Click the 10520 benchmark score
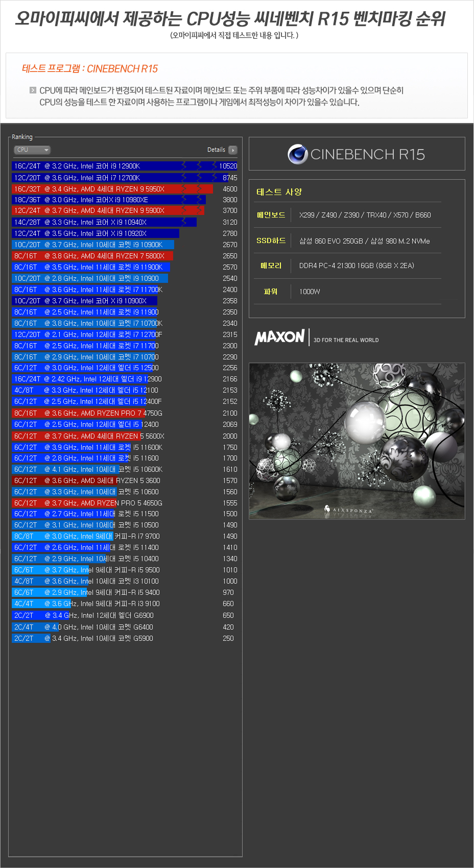 click(228, 166)
